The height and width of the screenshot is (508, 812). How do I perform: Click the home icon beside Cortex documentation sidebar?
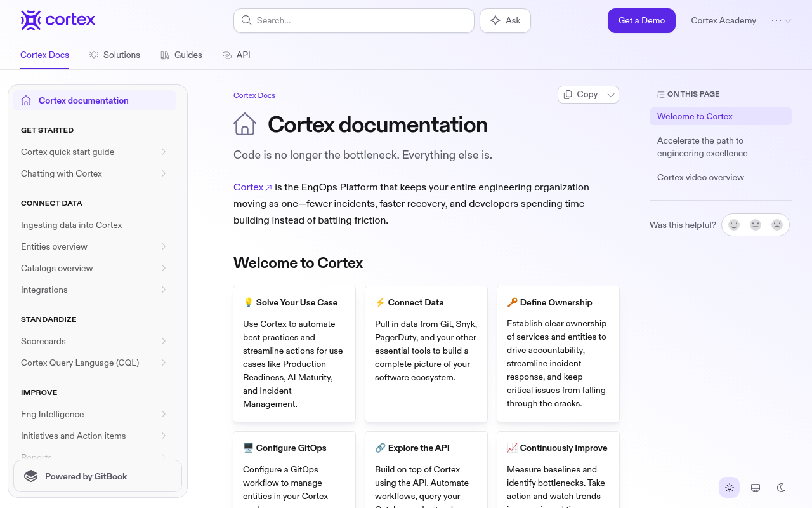[26, 100]
